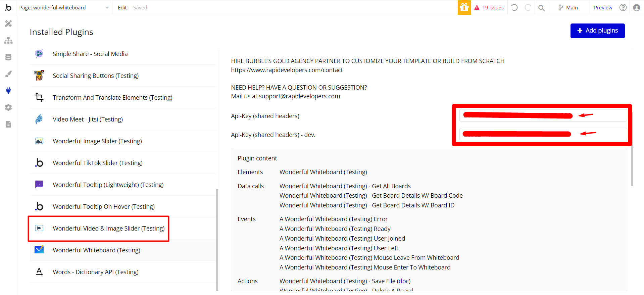Click the Mouse Leave From Whiteboard event
Viewport: 644px width, 295px height.
tap(369, 257)
